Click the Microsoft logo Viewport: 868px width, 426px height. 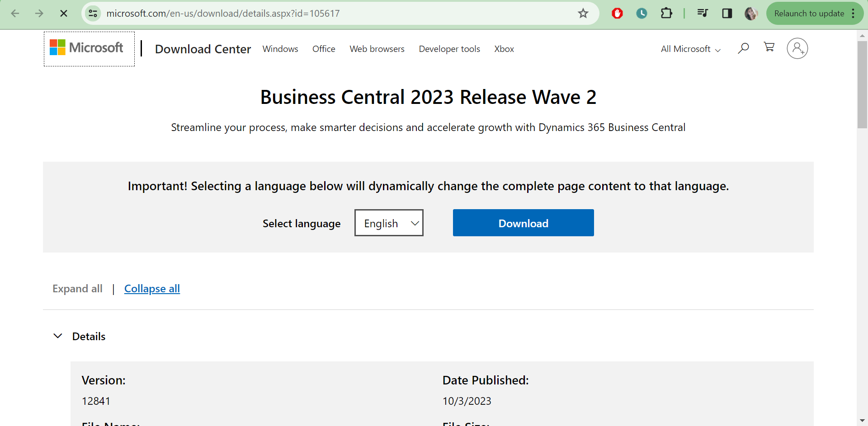(x=86, y=48)
